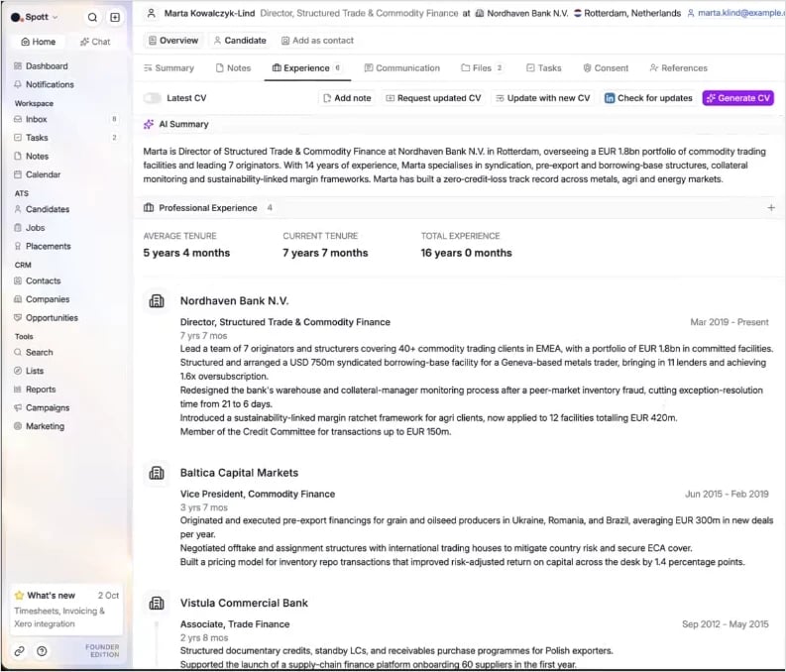Switch to the Files tab
786x672 pixels.
click(x=482, y=68)
